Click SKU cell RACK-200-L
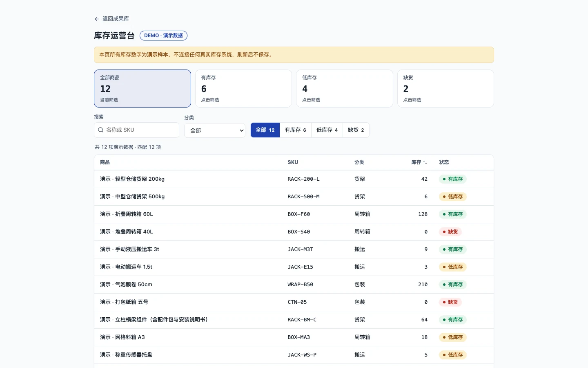The image size is (588, 368). coord(303,179)
